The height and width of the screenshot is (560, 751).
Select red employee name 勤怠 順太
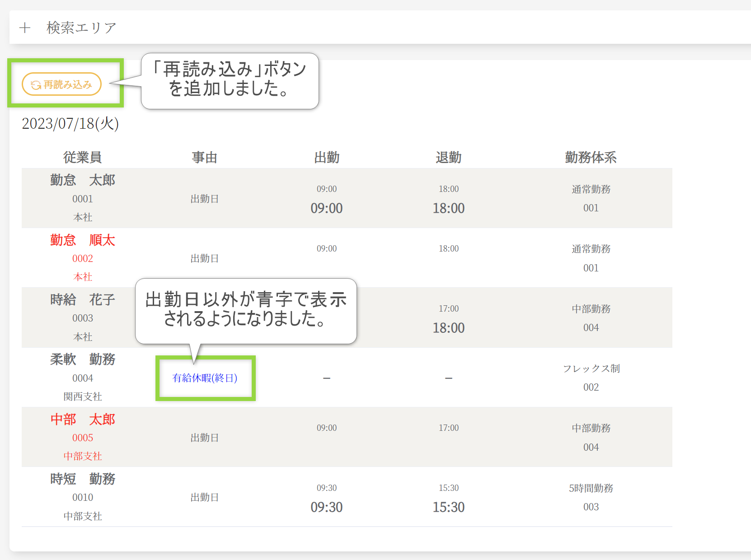point(83,240)
